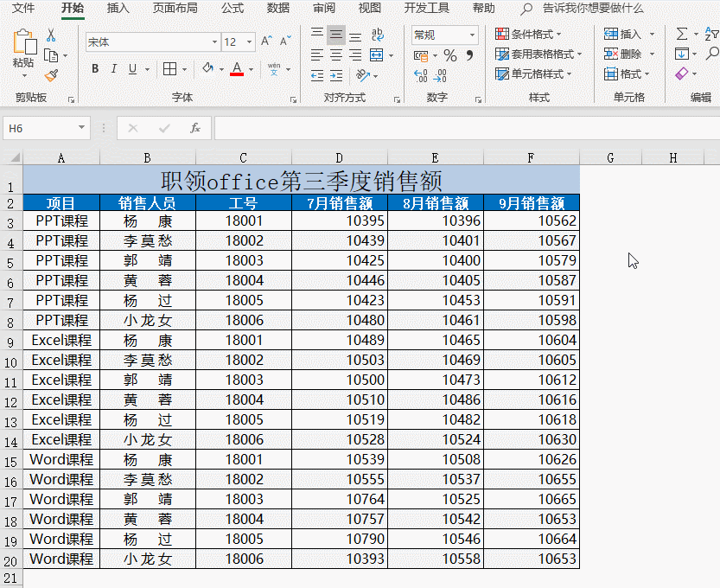Apply underline formatting
Screen dimensions: 720x588
coord(133,69)
